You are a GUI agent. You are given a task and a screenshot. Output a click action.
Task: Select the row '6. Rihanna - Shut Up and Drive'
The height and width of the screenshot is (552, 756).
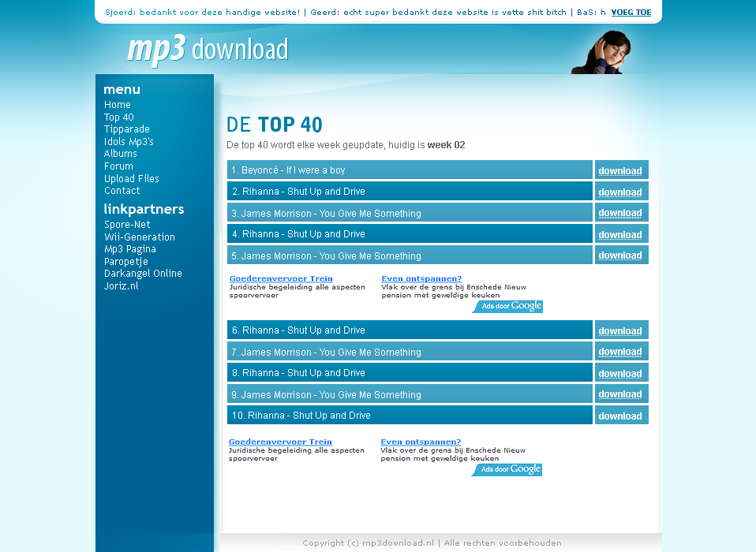tap(410, 330)
